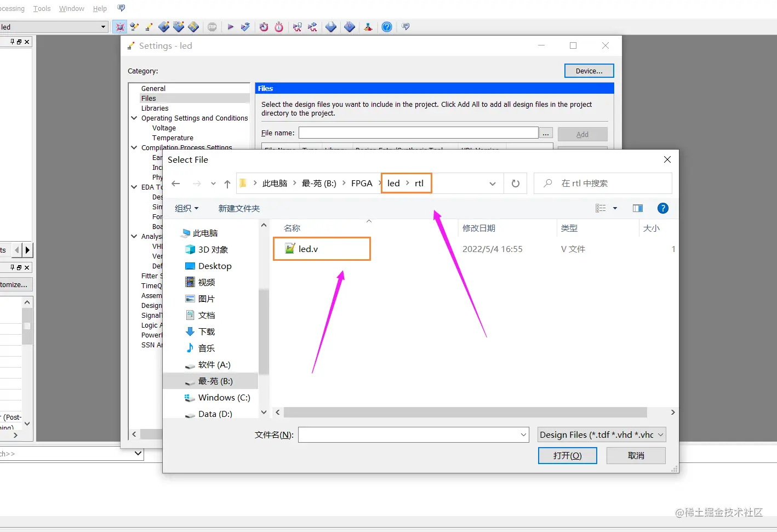This screenshot has height=532, width=777.
Task: Click the File name field in Settings
Action: tap(419, 133)
